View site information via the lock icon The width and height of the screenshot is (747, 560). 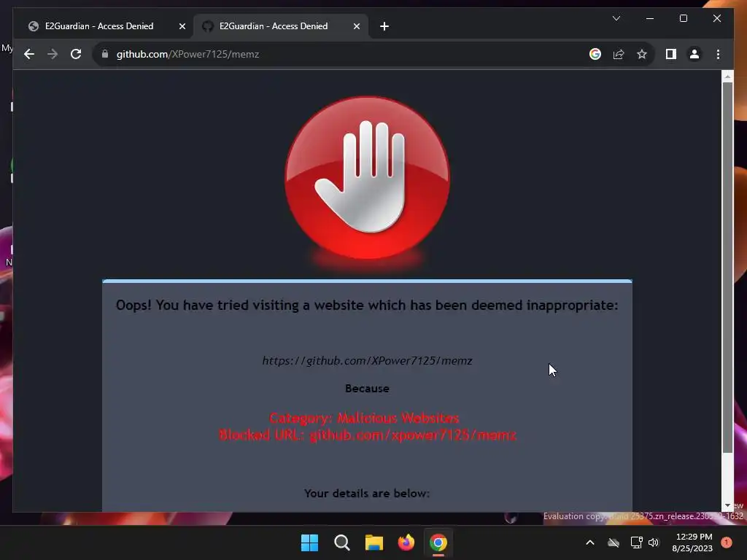tap(105, 54)
